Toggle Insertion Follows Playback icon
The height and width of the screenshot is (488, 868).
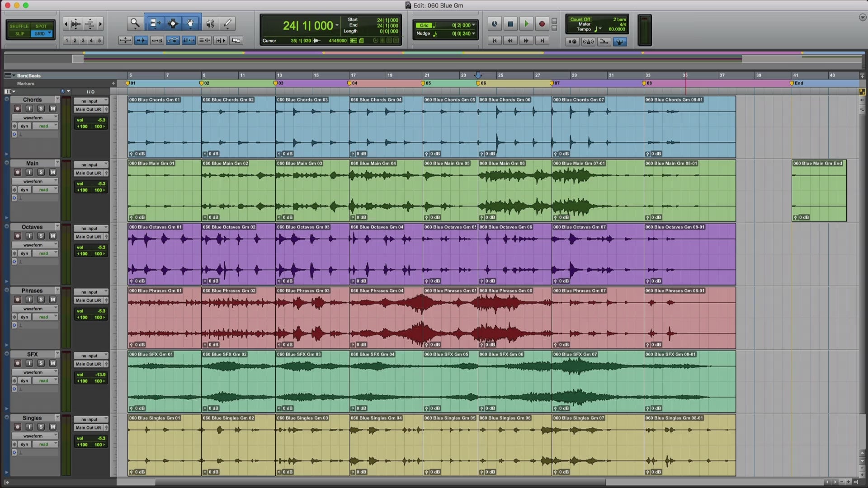point(220,41)
